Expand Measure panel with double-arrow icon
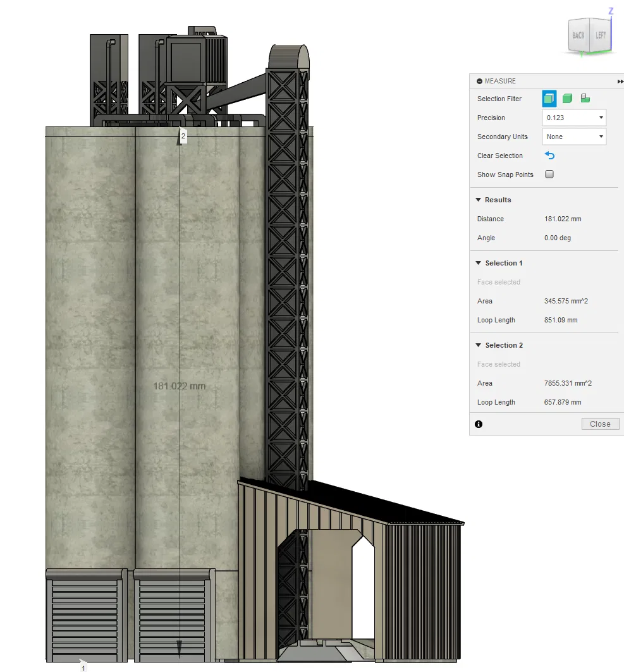The height and width of the screenshot is (672, 624). point(620,81)
